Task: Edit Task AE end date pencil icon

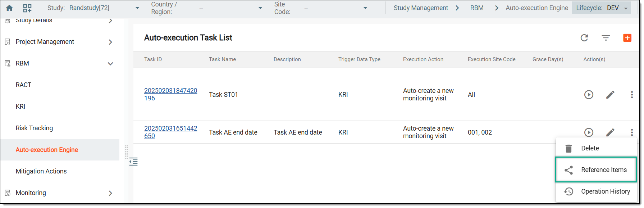Action: tap(610, 132)
